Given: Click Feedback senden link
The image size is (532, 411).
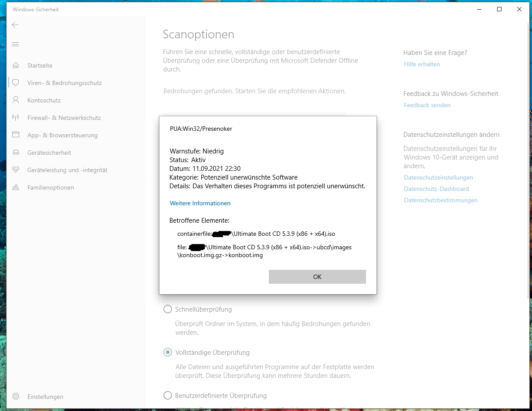Looking at the screenshot, I should click(427, 105).
